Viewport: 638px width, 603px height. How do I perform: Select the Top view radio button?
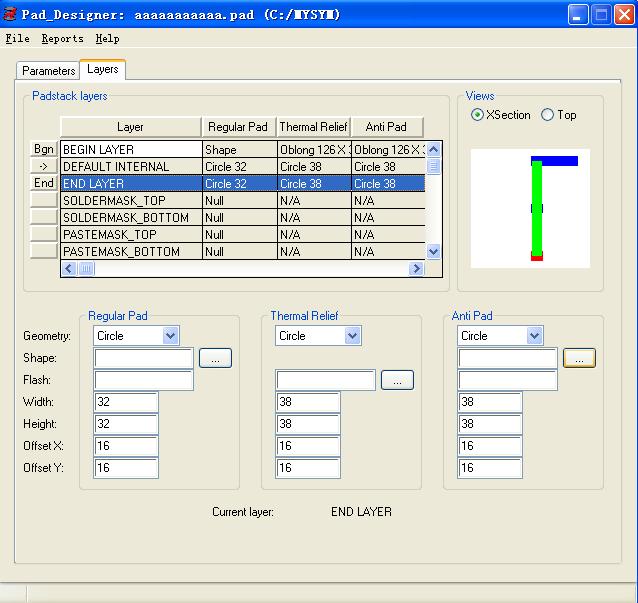click(547, 115)
